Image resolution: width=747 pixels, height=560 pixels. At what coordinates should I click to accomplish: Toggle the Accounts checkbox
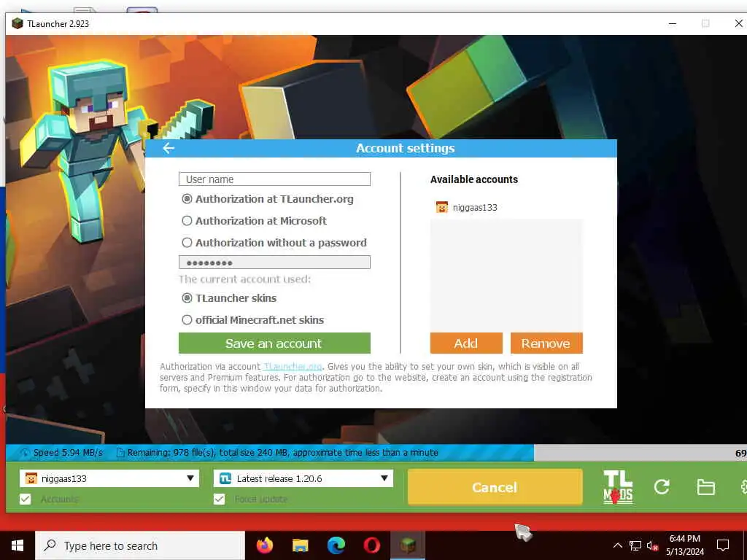[x=26, y=499]
